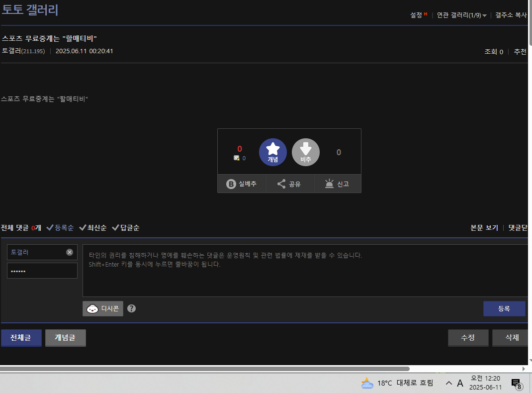The image size is (532, 393).
Task: Show hidden system tray icons chevron
Action: pos(448,383)
